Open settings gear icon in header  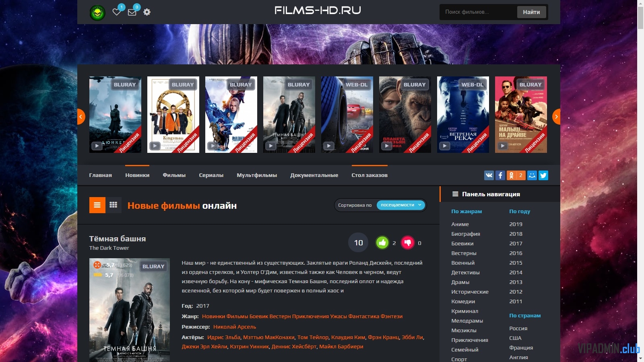147,12
